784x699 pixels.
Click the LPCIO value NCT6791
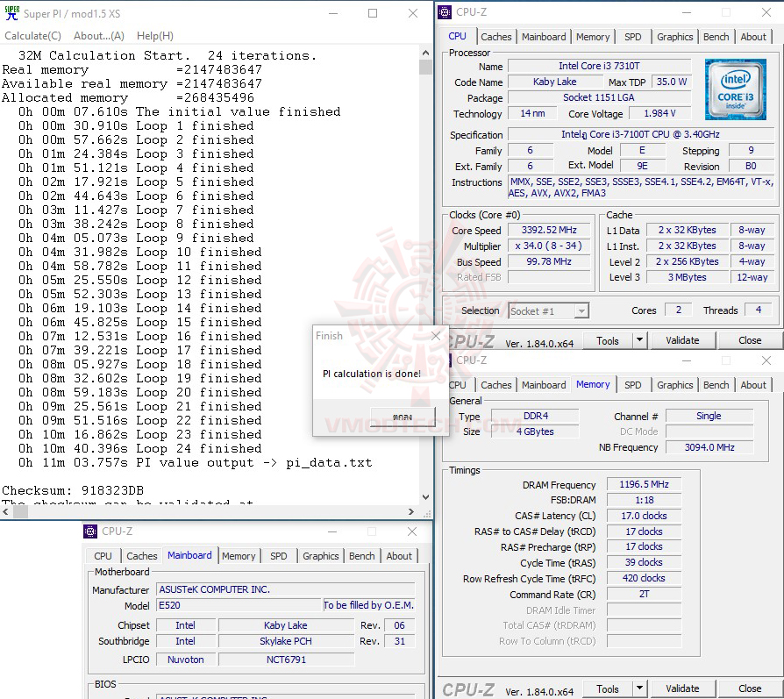click(286, 660)
